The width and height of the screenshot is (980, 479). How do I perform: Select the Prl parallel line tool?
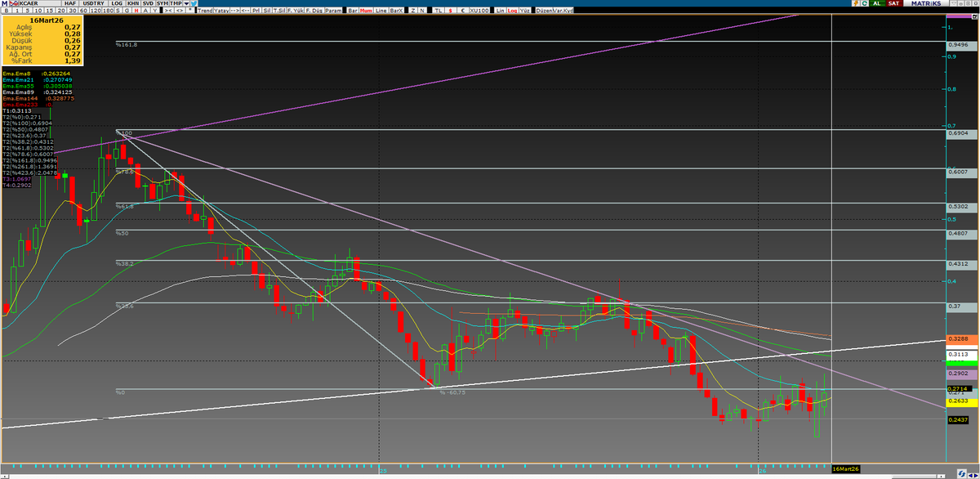click(x=256, y=11)
